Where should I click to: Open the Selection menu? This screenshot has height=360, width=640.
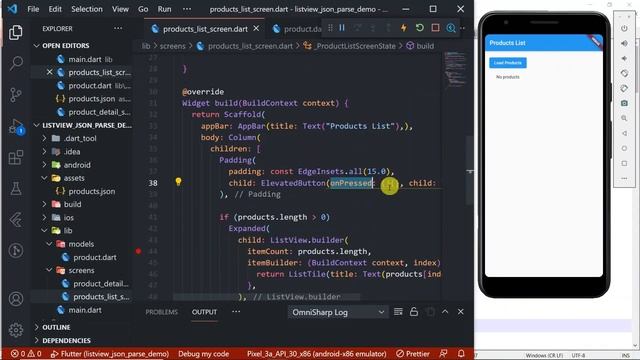[87, 9]
